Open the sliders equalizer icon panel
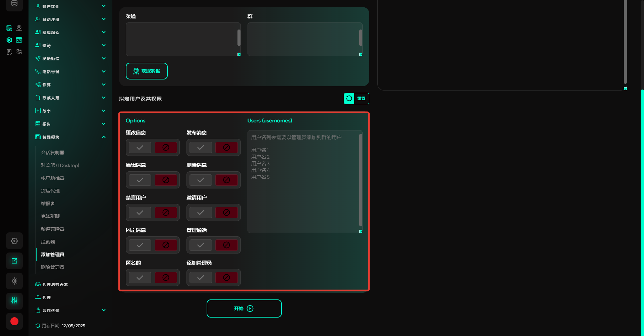The image size is (644, 336). click(14, 300)
